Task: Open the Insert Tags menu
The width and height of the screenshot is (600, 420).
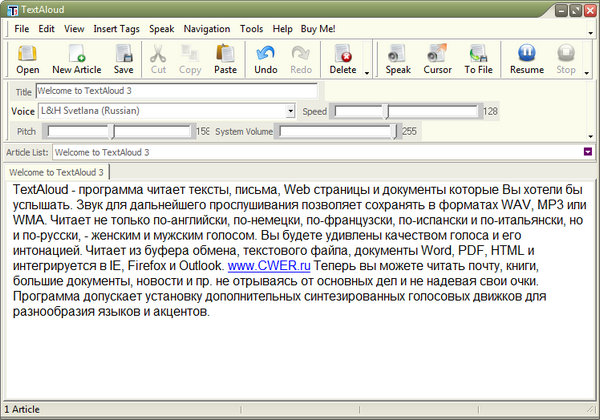Action: (x=117, y=30)
